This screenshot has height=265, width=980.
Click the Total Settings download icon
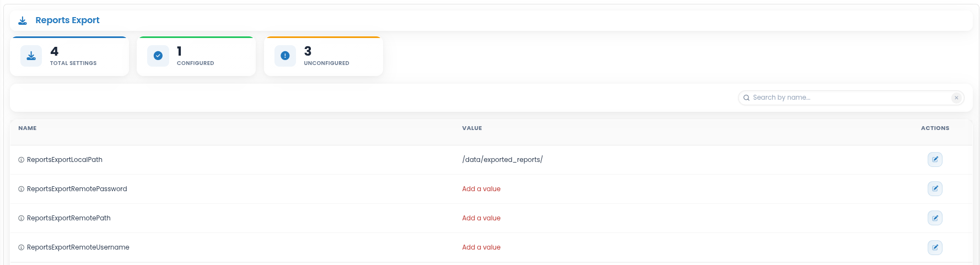tap(31, 56)
